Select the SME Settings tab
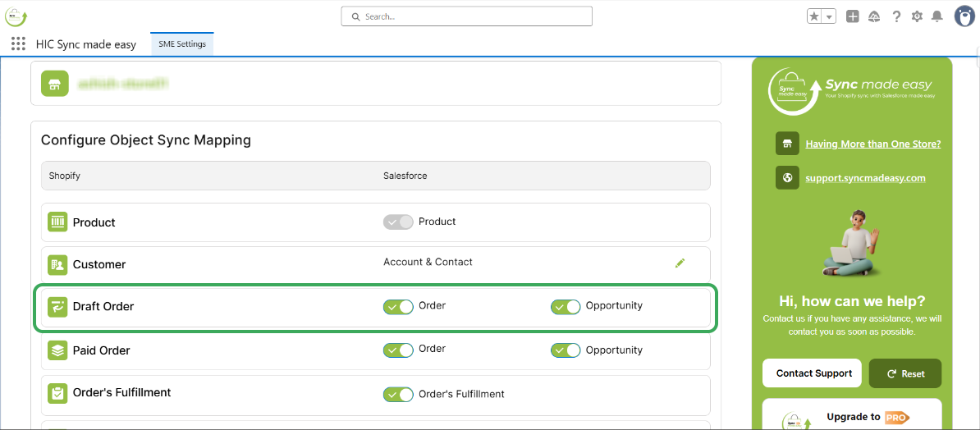 tap(182, 44)
